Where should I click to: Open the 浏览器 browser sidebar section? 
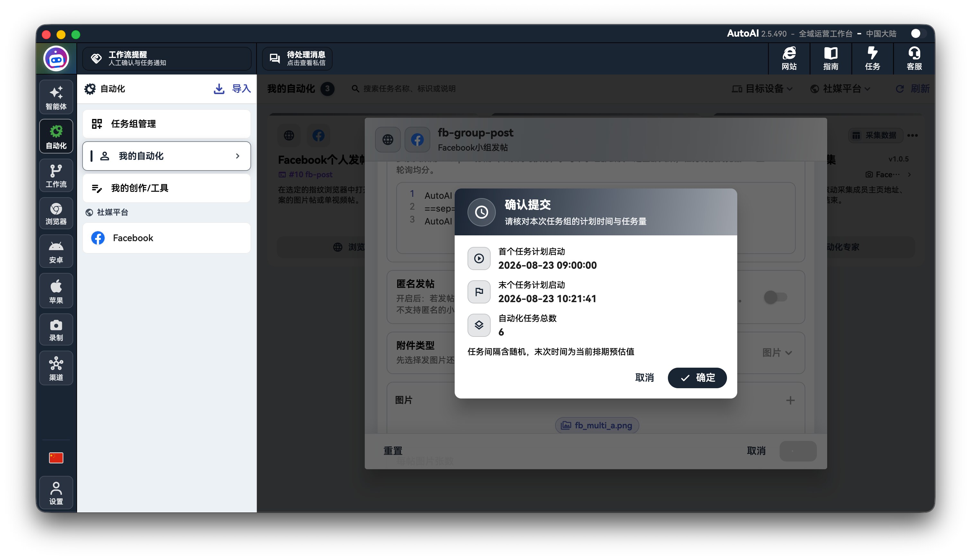tap(56, 214)
